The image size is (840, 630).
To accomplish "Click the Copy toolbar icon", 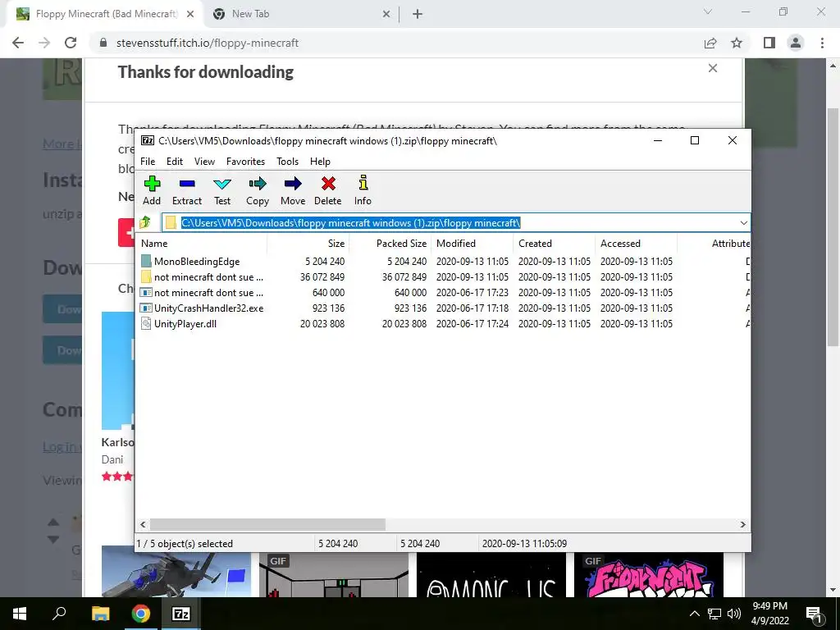I will click(257, 190).
